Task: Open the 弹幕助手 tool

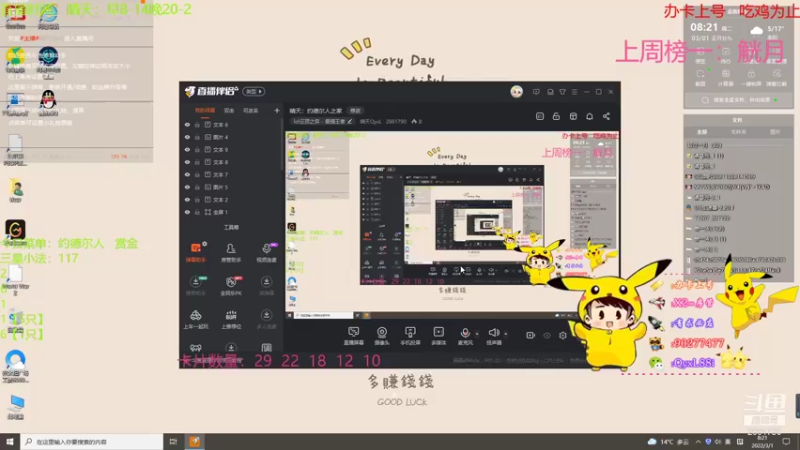Action: click(196, 252)
